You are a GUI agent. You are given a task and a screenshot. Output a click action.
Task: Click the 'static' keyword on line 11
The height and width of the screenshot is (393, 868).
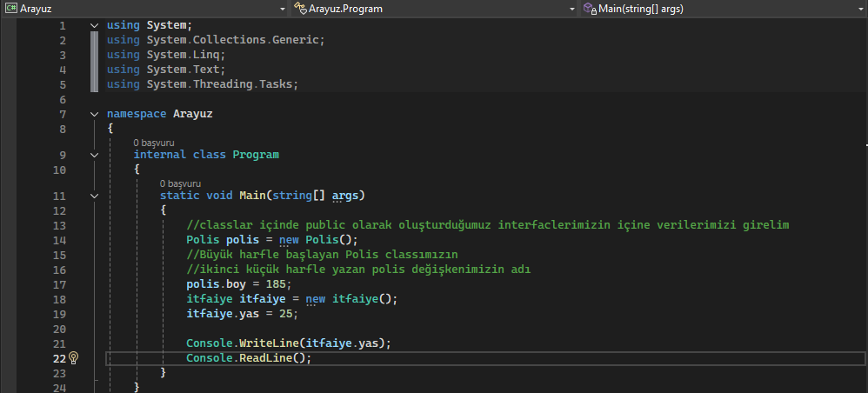coord(180,196)
